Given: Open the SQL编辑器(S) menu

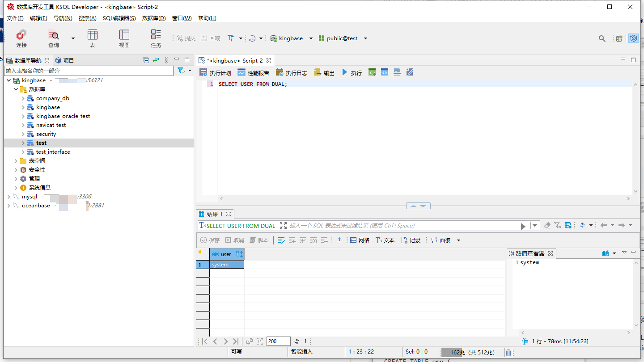Looking at the screenshot, I should [x=119, y=18].
